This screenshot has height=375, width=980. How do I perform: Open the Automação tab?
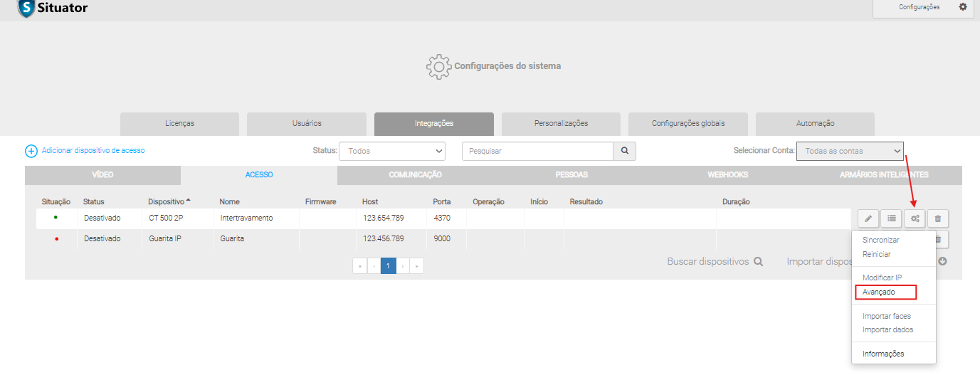tap(815, 124)
